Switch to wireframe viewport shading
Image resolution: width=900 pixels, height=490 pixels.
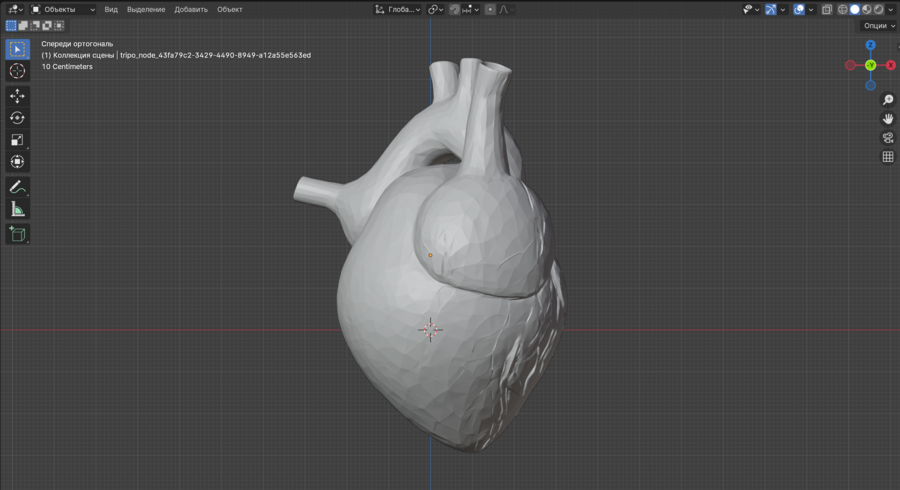pyautogui.click(x=842, y=9)
